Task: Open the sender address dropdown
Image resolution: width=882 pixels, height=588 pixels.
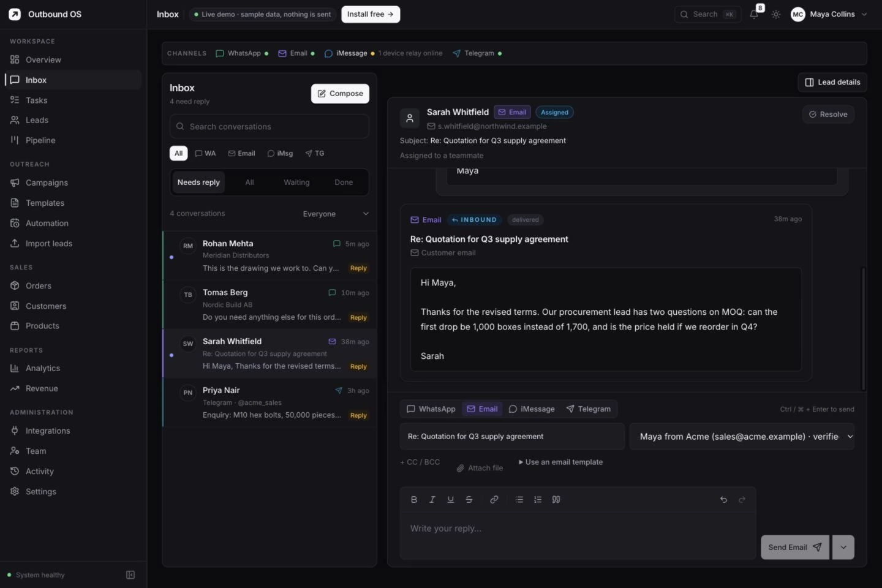Action: click(x=742, y=437)
